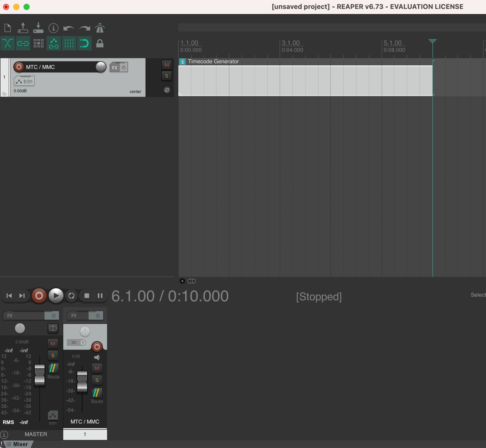Arm record on MTC / MMC mixer strip
The width and height of the screenshot is (486, 448).
97,347
